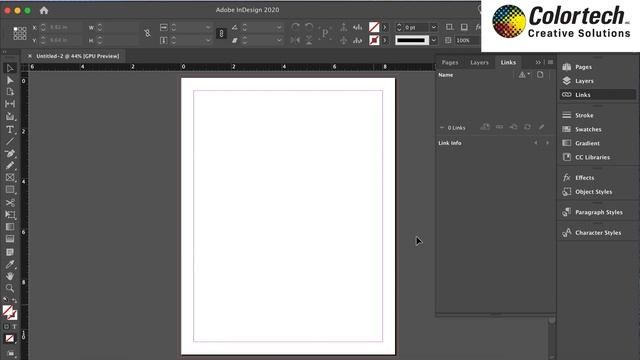Select the Eyedropper tool
This screenshot has width=640, height=360.
[10, 264]
